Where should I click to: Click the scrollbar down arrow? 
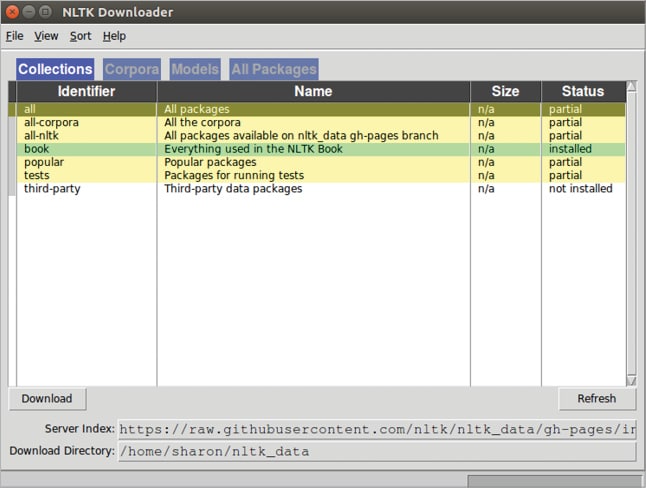(631, 380)
